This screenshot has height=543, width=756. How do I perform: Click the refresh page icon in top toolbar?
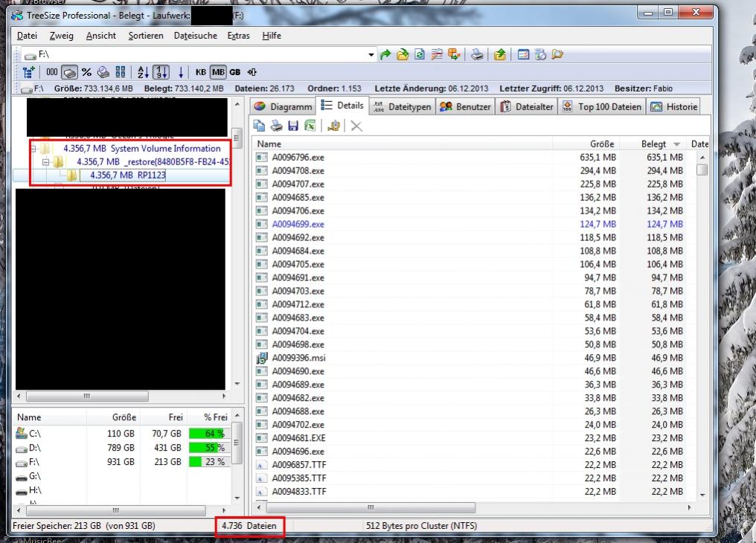coord(420,55)
